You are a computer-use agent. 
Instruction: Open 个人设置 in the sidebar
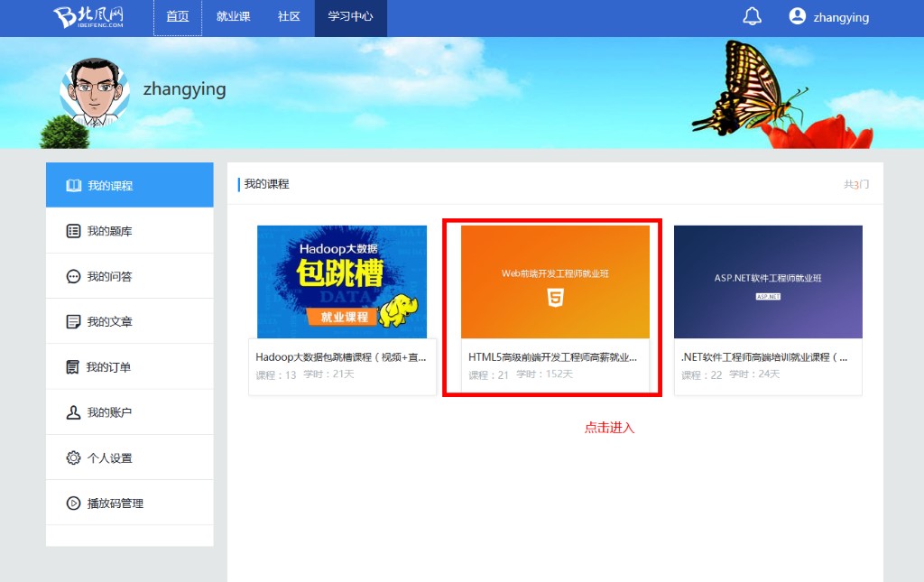(130, 457)
